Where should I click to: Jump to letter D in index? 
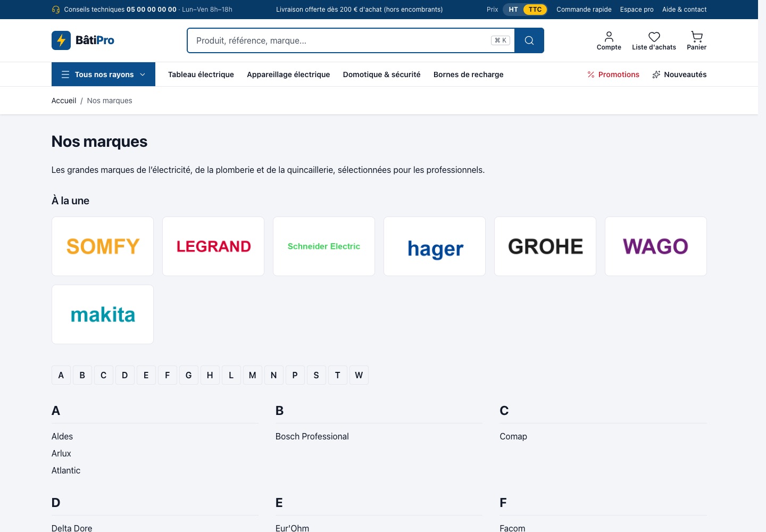pos(125,375)
